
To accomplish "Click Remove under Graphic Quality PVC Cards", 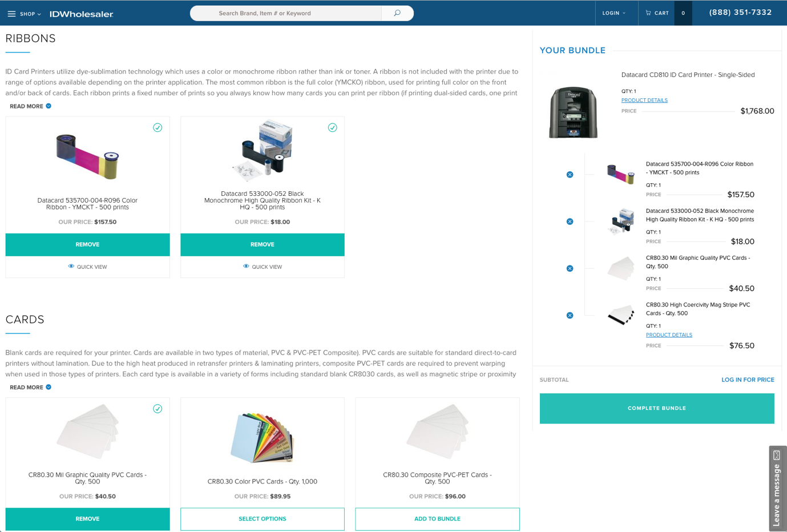I will coord(87,519).
